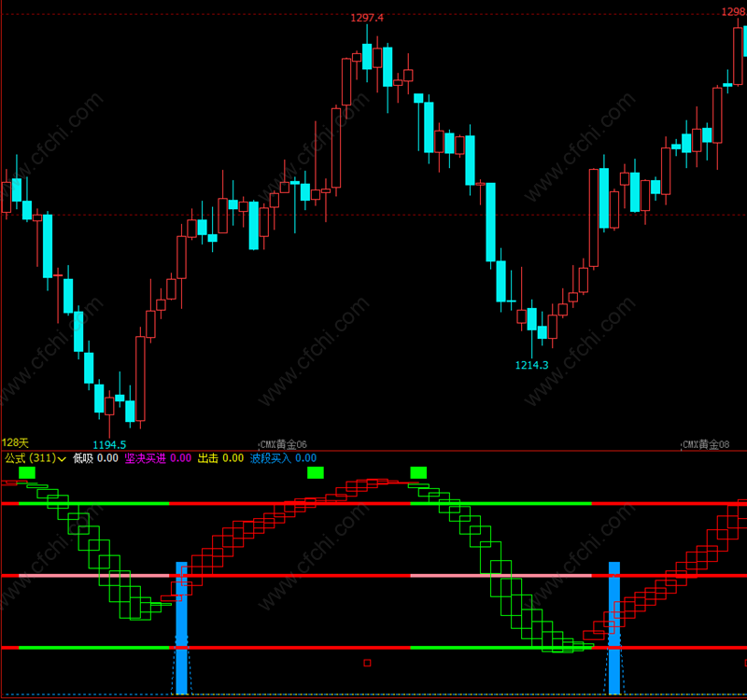Open the 公式 (311) formula dropdown
This screenshot has height=700, width=747.
tap(35, 458)
